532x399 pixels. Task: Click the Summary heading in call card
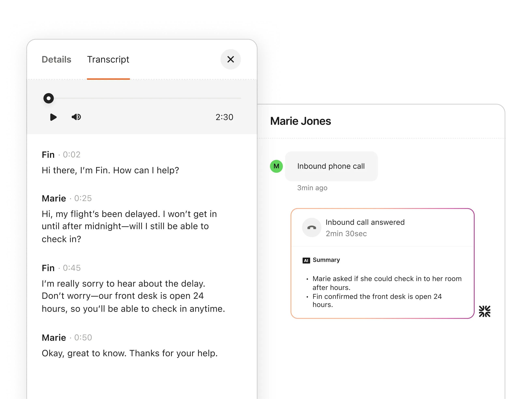click(x=326, y=260)
